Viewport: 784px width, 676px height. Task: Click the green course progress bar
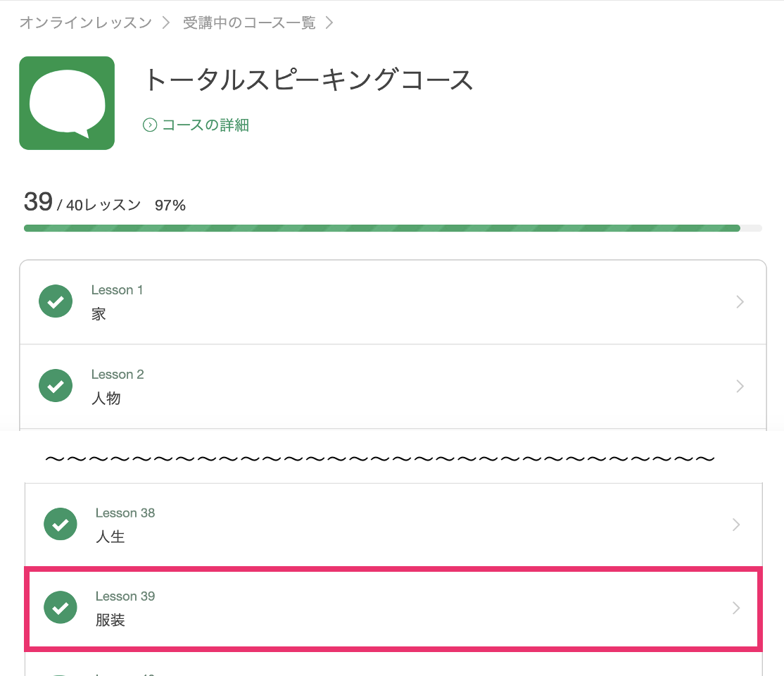(381, 228)
